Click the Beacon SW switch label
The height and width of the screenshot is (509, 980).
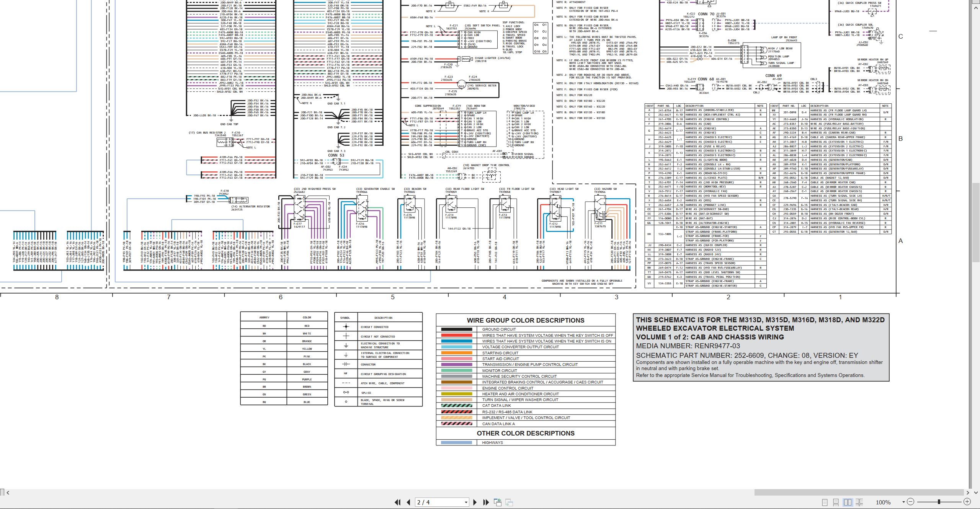click(415, 189)
